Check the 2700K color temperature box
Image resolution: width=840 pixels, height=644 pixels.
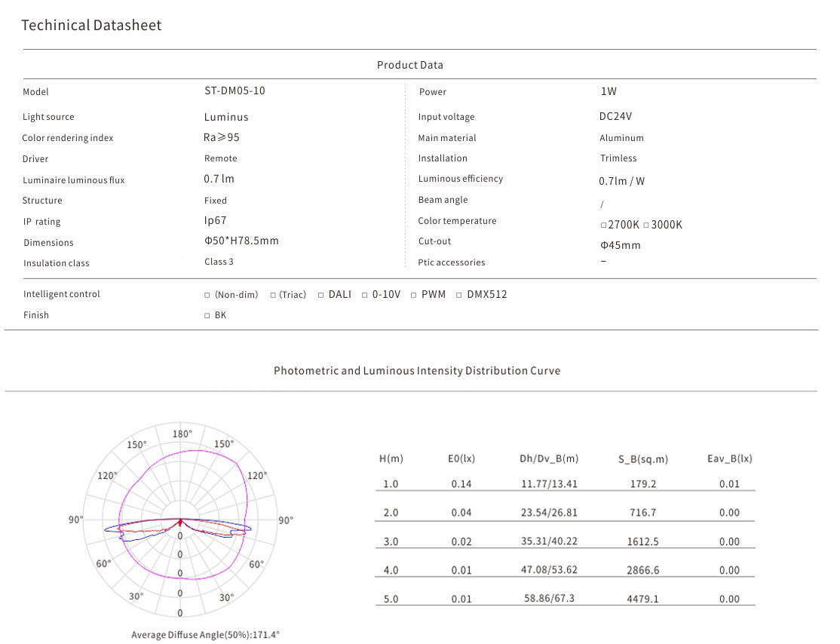pos(603,225)
